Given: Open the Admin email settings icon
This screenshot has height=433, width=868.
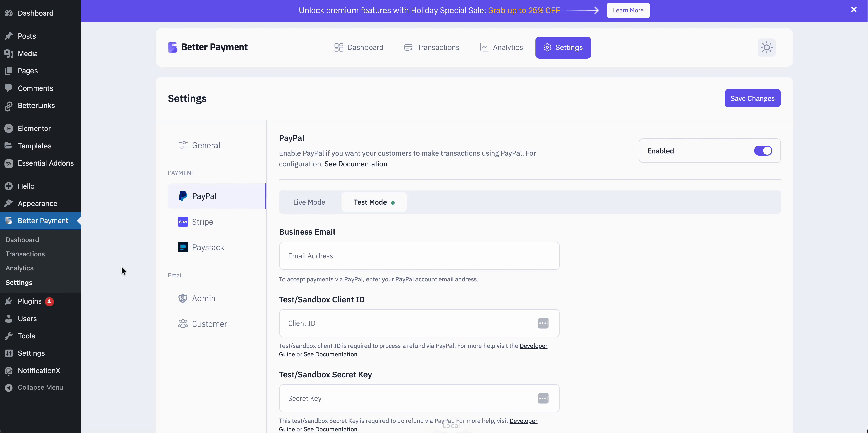Looking at the screenshot, I should (x=182, y=298).
